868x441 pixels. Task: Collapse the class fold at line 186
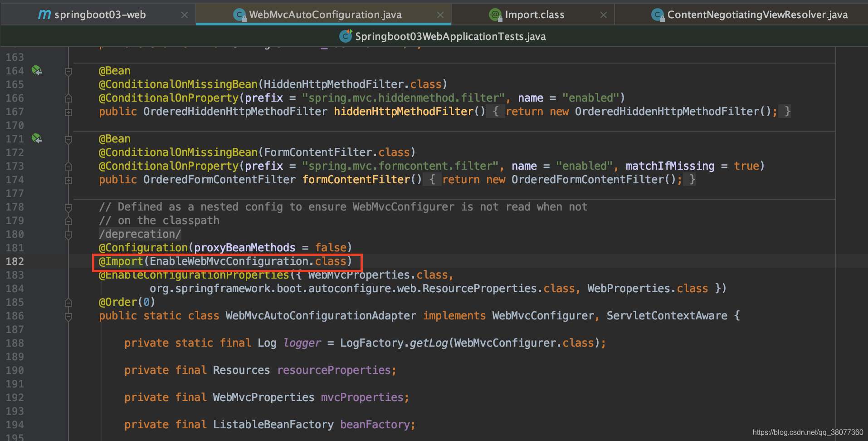click(68, 317)
